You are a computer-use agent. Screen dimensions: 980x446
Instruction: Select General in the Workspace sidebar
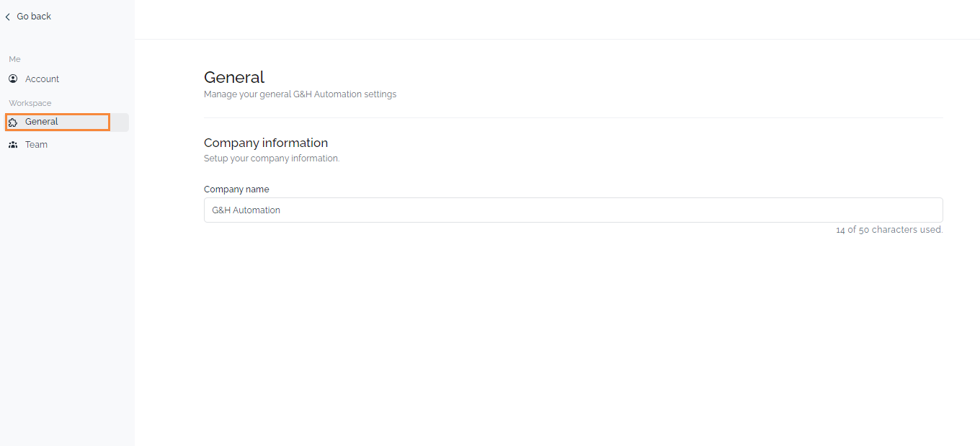point(42,122)
